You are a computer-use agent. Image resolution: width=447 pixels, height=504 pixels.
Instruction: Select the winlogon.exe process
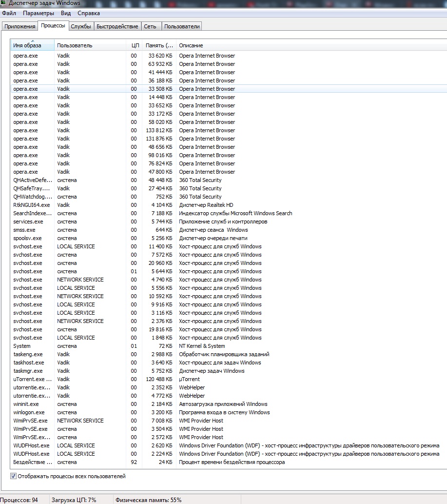(229, 412)
